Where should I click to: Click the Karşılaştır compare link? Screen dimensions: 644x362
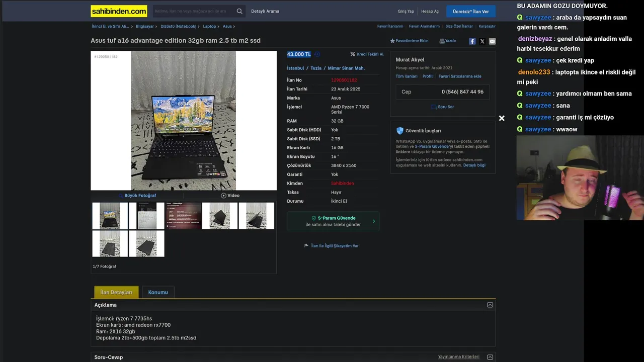(x=487, y=26)
